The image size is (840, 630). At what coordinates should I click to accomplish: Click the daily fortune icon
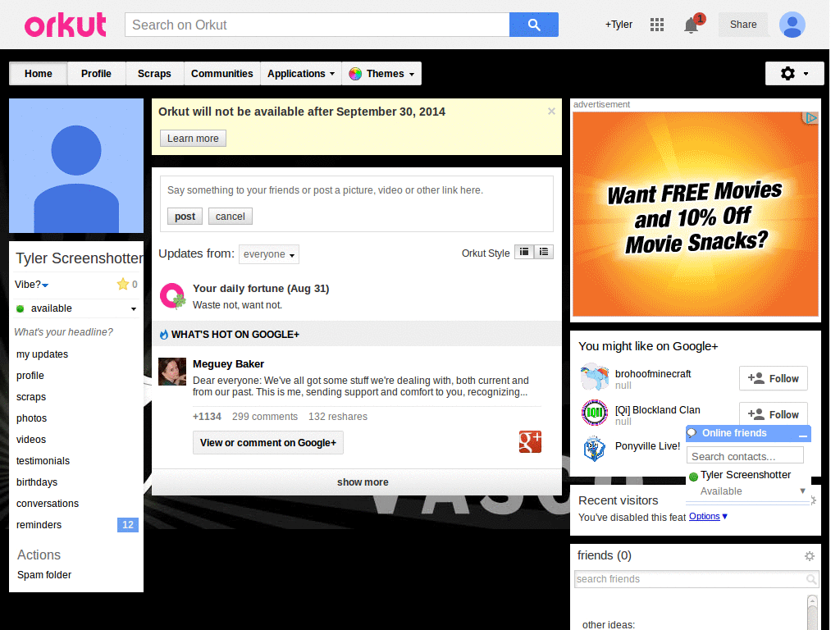pos(173,295)
